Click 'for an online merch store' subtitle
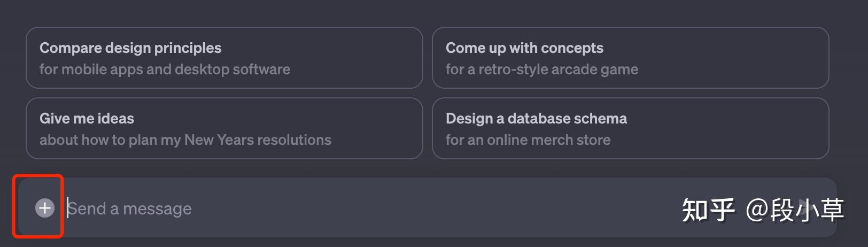Screen dimensions: 868x247 coord(528,140)
